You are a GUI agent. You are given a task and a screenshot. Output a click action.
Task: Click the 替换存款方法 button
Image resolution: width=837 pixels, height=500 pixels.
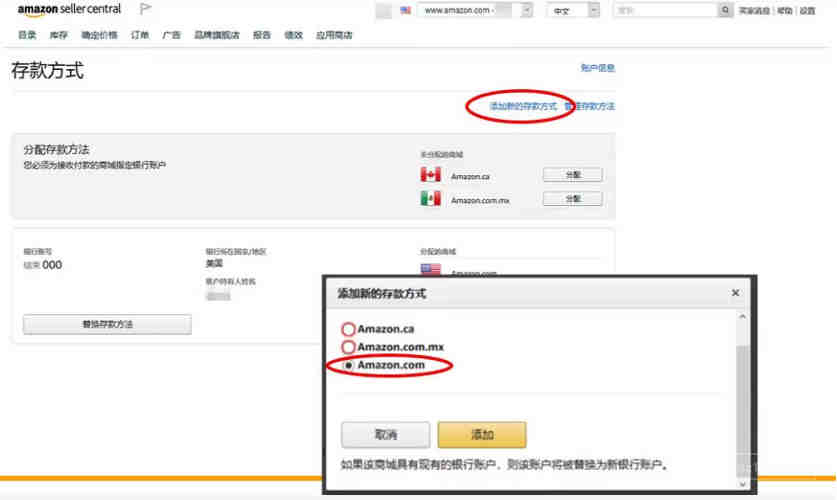click(107, 324)
